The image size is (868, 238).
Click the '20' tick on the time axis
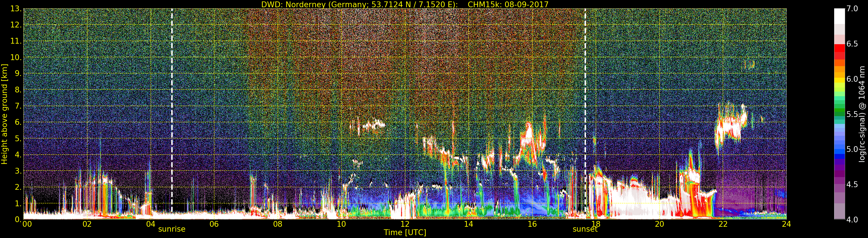coord(659,224)
